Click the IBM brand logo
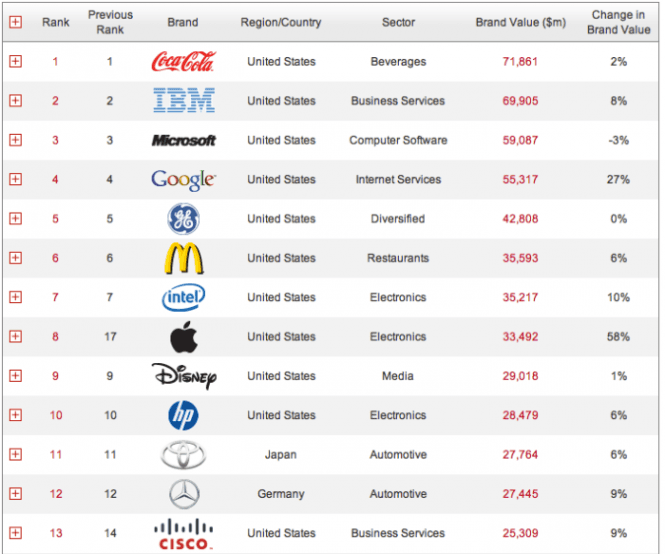665x554 pixels. tap(183, 101)
